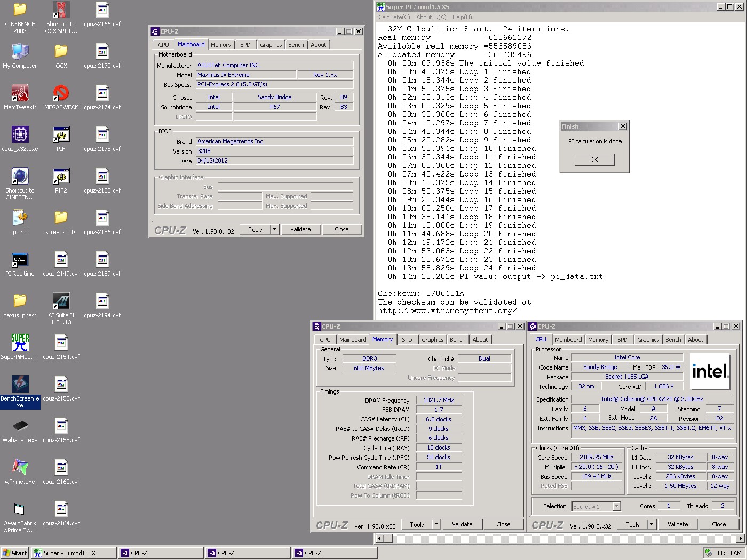The width and height of the screenshot is (747, 560).
Task: Open Tools dropdown arrow in Mainboard CPU-Z
Action: (274, 229)
